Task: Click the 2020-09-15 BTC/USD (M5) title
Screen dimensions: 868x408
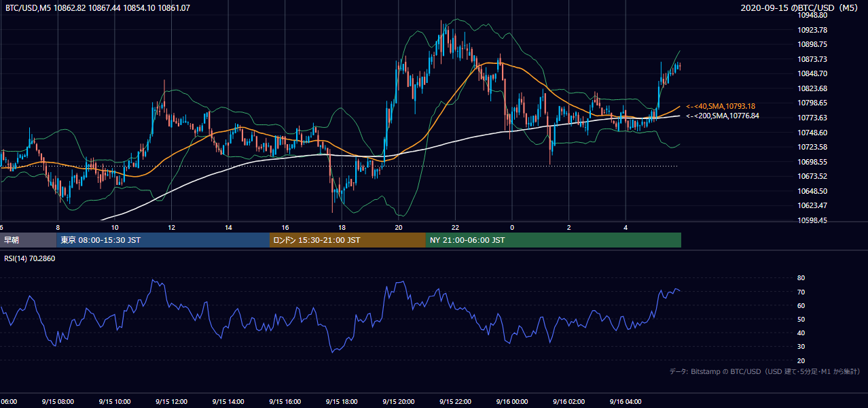Action: click(801, 8)
